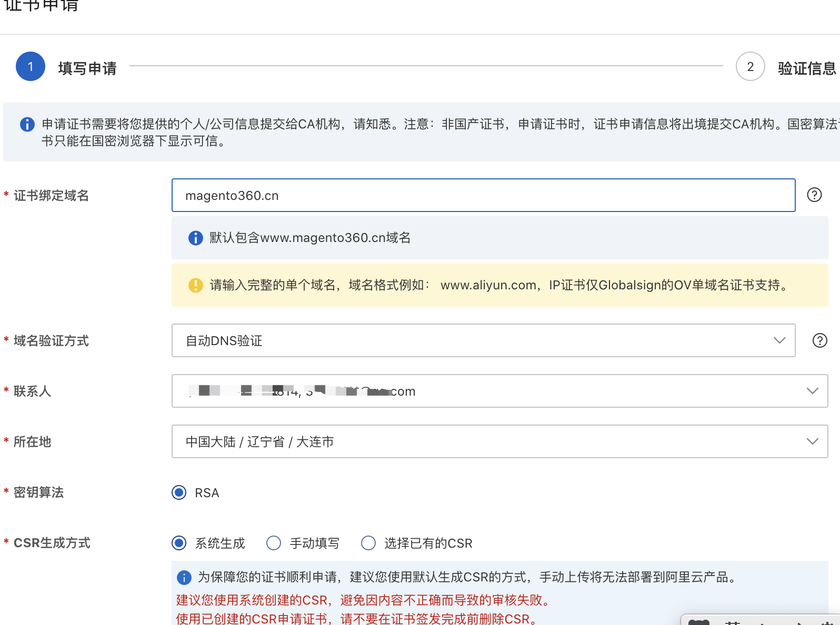The width and height of the screenshot is (840, 625).
Task: Choose 手动填写 for CSR generation
Action: [274, 543]
